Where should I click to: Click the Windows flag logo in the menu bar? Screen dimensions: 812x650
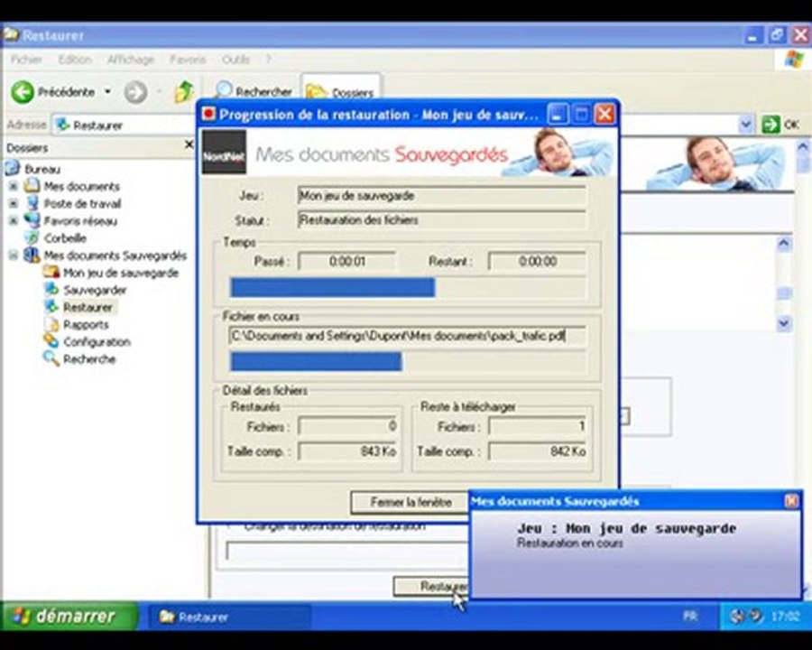[x=794, y=59]
